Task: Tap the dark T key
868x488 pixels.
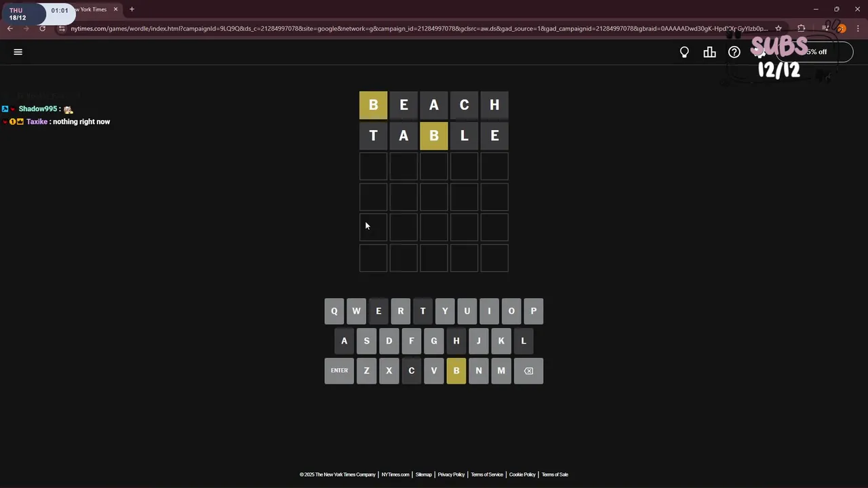Action: [422, 311]
